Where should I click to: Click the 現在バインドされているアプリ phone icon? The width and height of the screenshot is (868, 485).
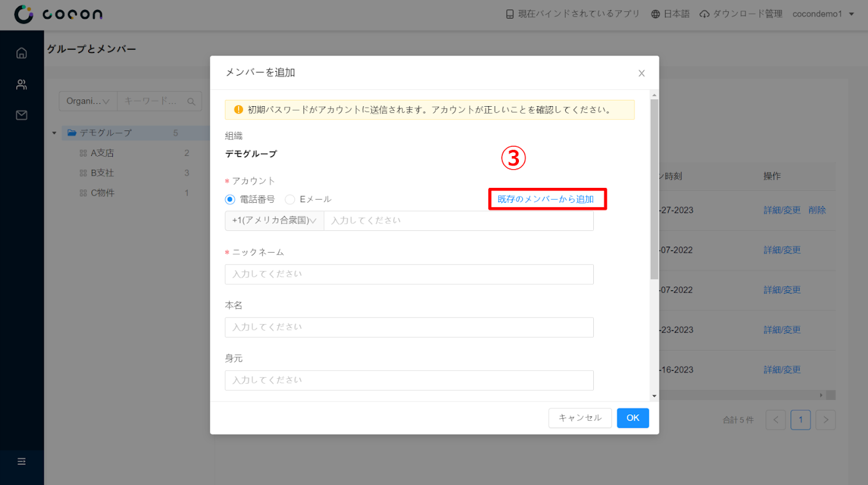pyautogui.click(x=510, y=14)
